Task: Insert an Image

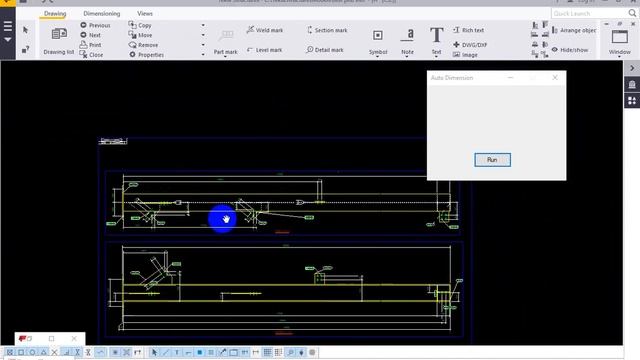Action: pos(465,55)
